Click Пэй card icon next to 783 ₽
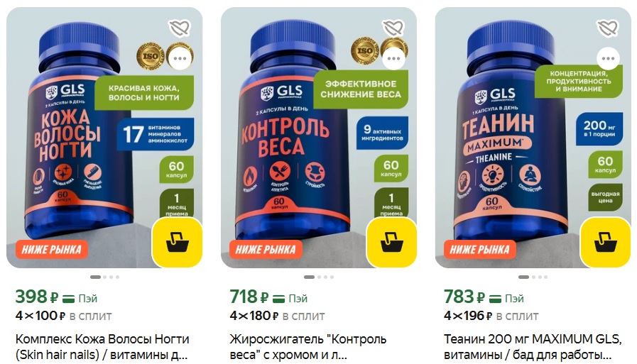637x364 pixels. tap(495, 299)
